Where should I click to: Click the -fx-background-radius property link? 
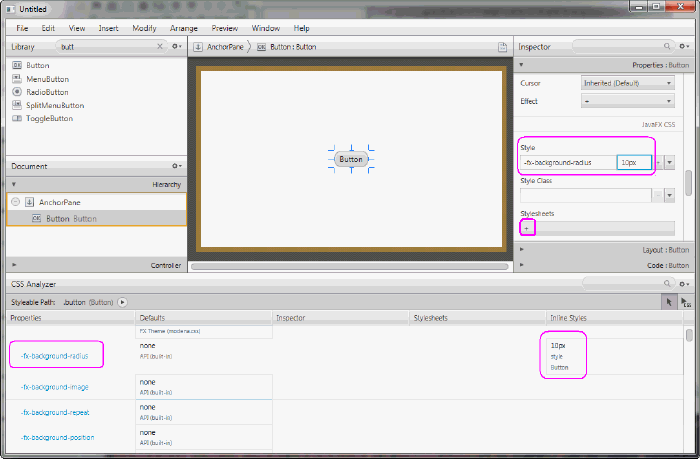(x=54, y=356)
